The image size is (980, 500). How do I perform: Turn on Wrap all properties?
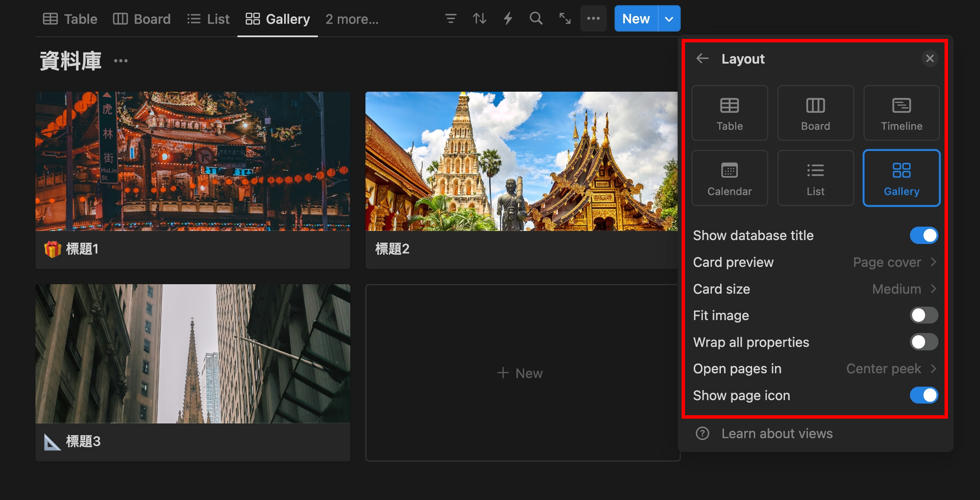[923, 342]
